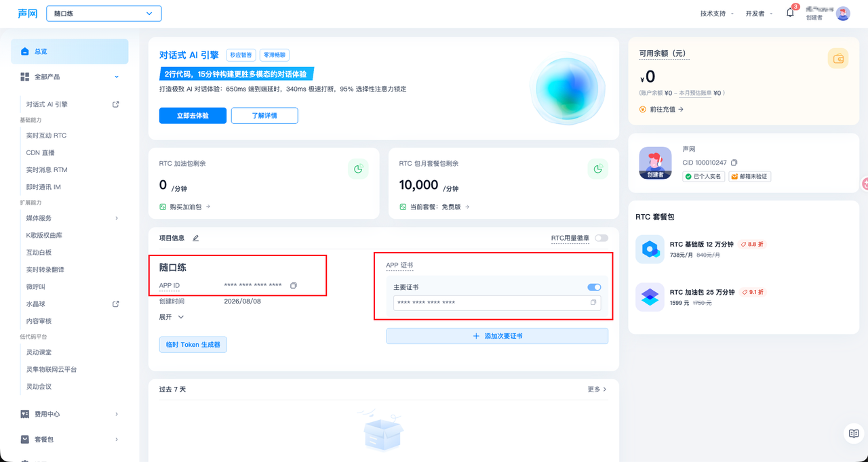This screenshot has height=462, width=868.
Task: Open 实时互动 RTC in sidebar
Action: (46, 135)
